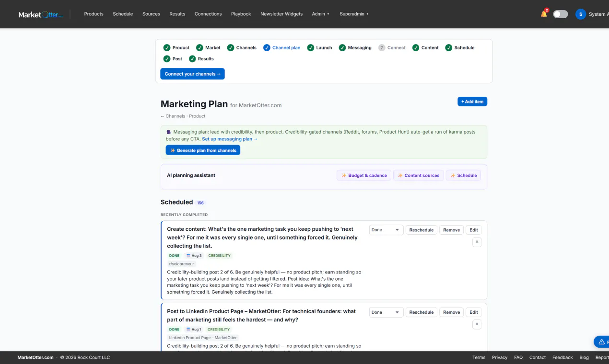Click the number 7 circle beside Connect
The height and width of the screenshot is (364, 609).
coord(382,47)
